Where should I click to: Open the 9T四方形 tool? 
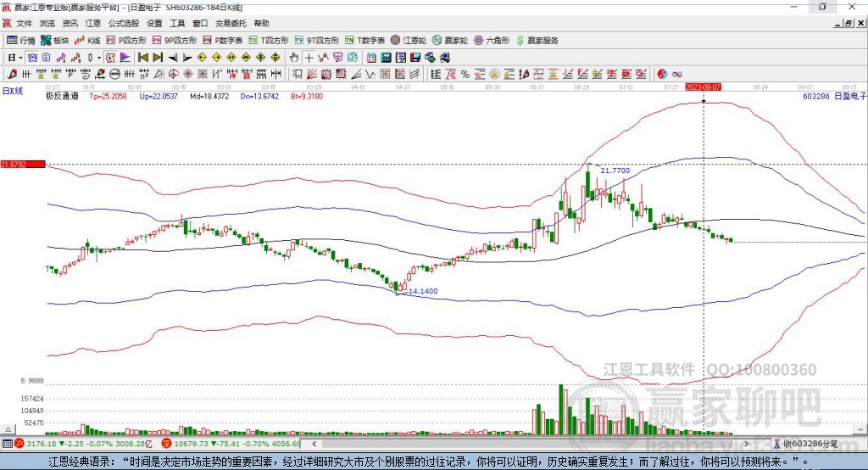tap(317, 41)
